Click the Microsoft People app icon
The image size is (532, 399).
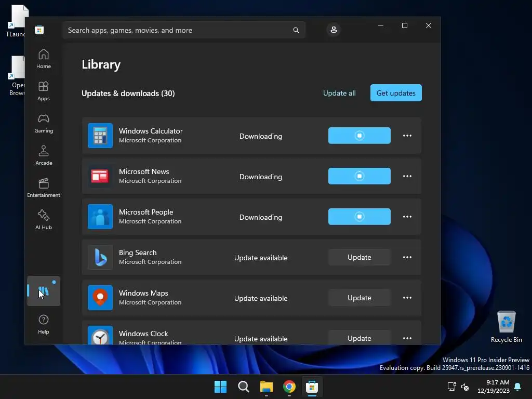point(100,217)
